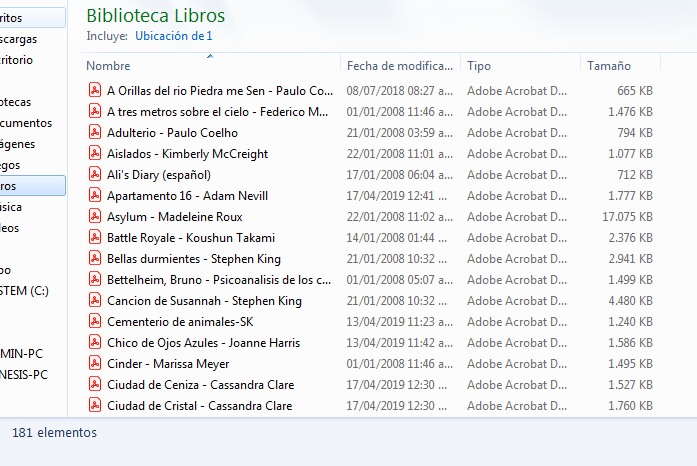Click date 14/01/2008 01:44 cell
Viewport: 697px width, 466px height.
pos(397,237)
